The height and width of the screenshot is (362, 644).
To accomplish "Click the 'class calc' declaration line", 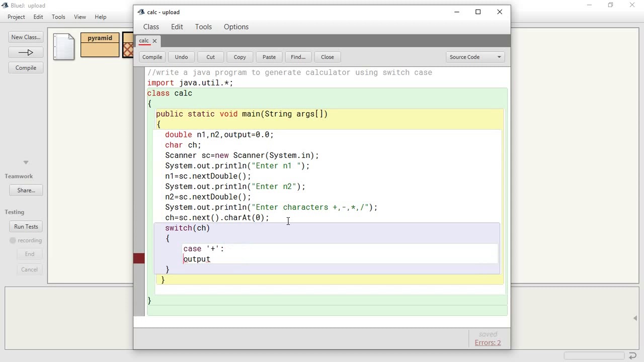I will click(170, 94).
